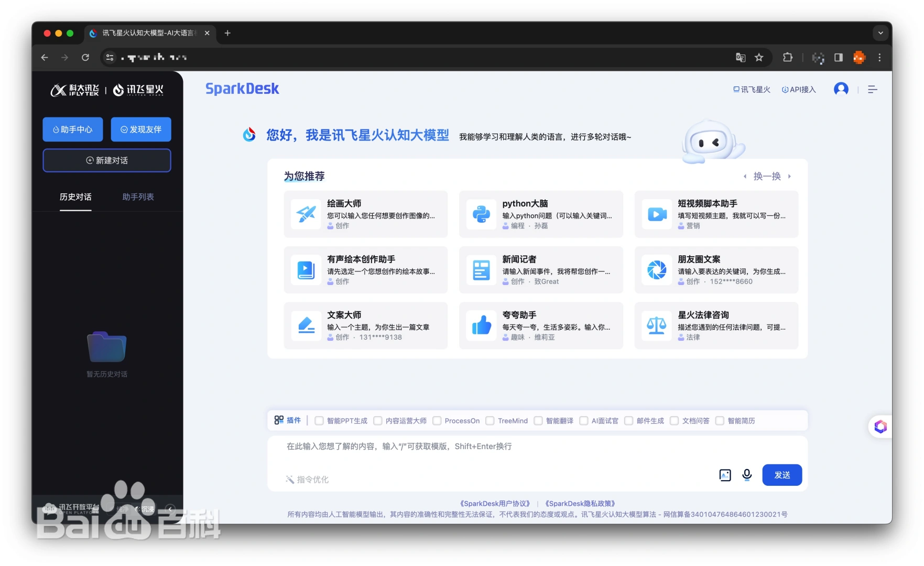Viewport: 924px width, 566px height.
Task: Start a new chat with 新建对话
Action: 107,160
